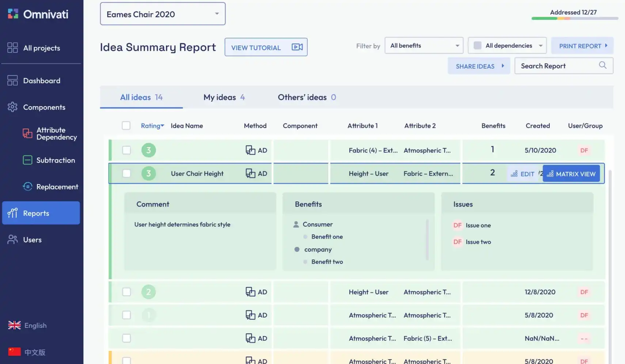Click DF user badge in 5/10/2020 row
Screen dimensions: 625x364
tap(584, 150)
